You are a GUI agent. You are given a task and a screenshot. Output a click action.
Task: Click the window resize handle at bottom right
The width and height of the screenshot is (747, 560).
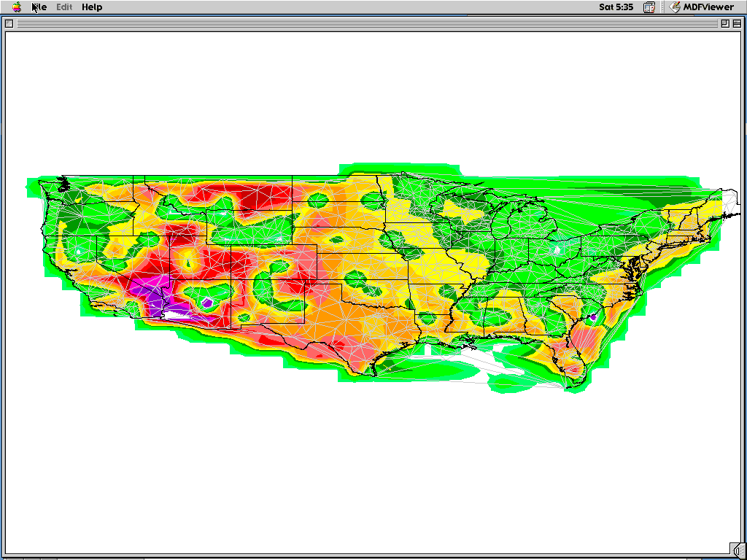pyautogui.click(x=738, y=549)
